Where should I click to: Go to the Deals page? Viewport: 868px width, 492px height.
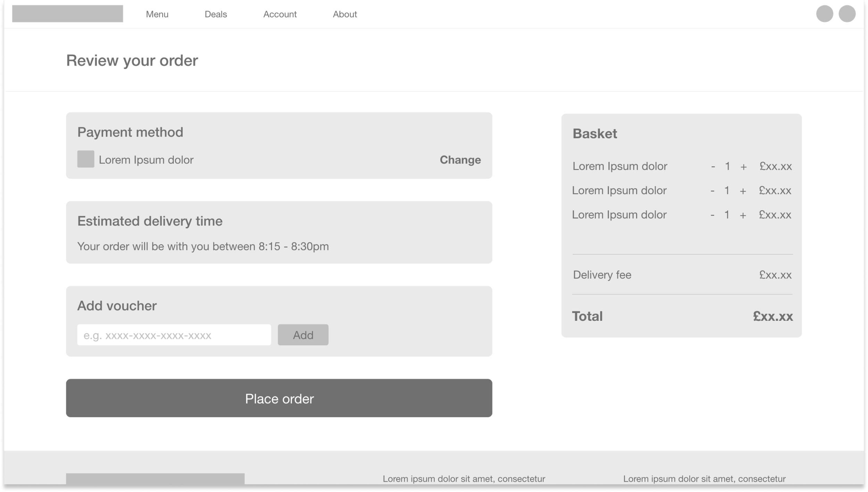[216, 14]
